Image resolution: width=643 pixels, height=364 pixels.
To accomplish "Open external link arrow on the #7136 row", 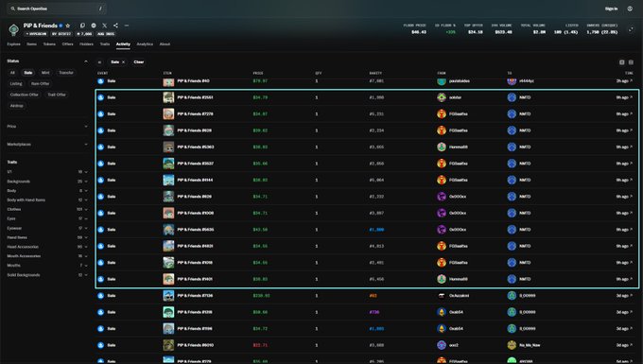I will 631,296.
